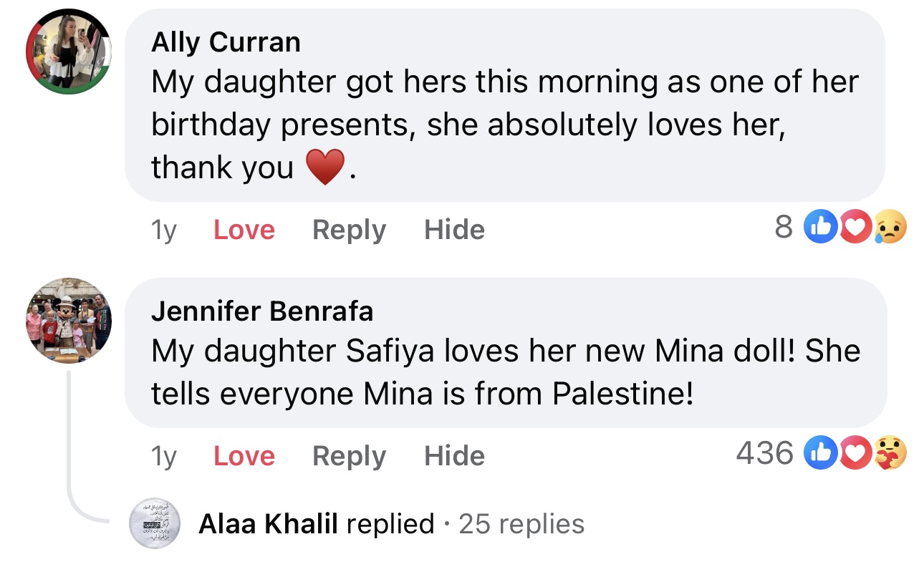Screen dimensions: 924x572
Task: Open Ally Curran's profile name link
Action: click(x=226, y=43)
